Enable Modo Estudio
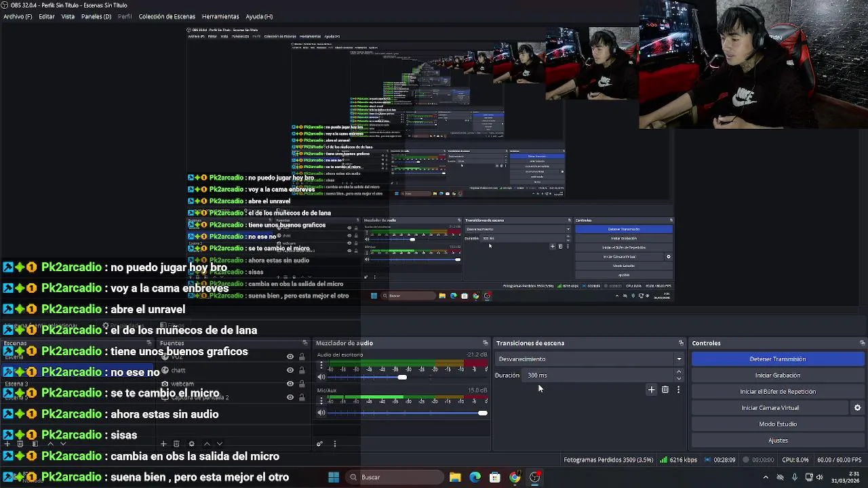Screen dimensions: 868x488 point(778,424)
